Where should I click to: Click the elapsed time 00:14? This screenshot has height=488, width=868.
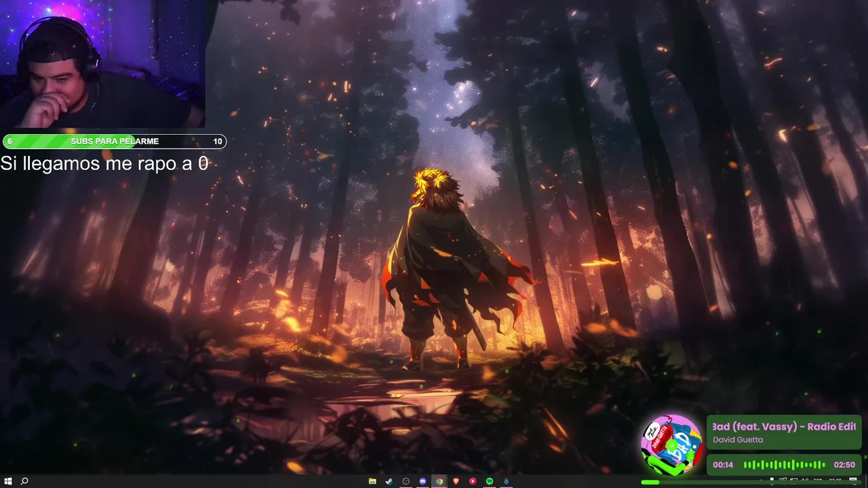(723, 465)
